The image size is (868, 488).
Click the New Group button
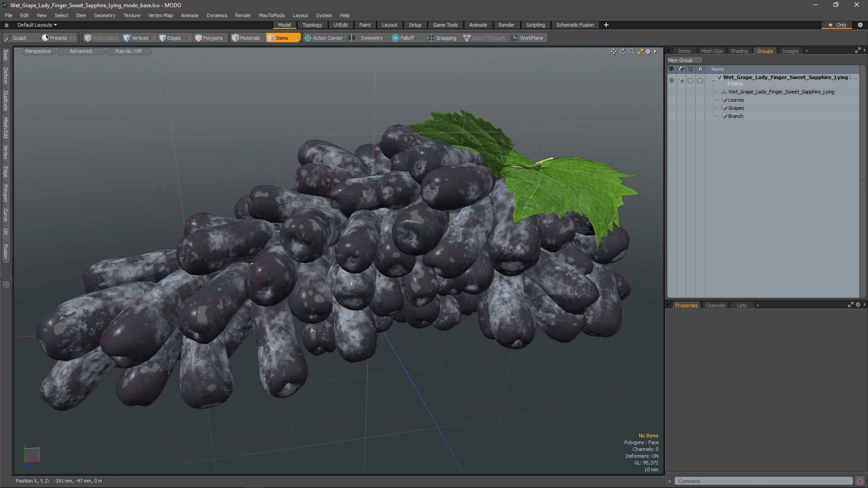[x=684, y=60]
